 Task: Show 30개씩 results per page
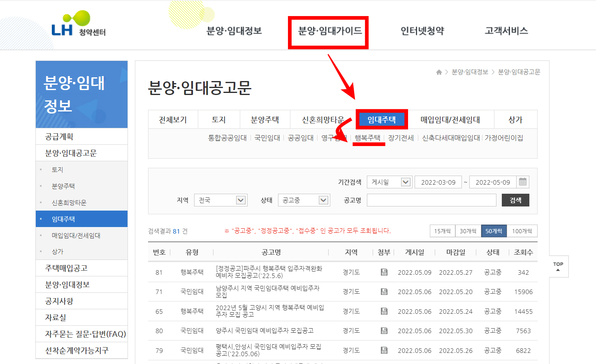(468, 231)
